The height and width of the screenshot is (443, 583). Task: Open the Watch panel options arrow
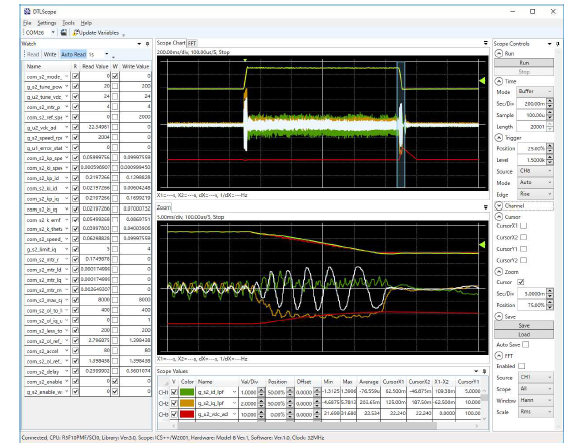(x=139, y=44)
